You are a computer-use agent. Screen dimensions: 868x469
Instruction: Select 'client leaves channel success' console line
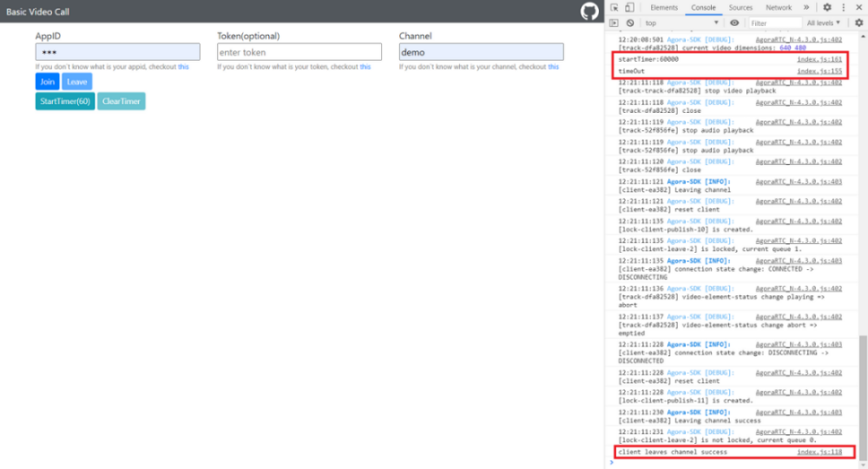673,452
